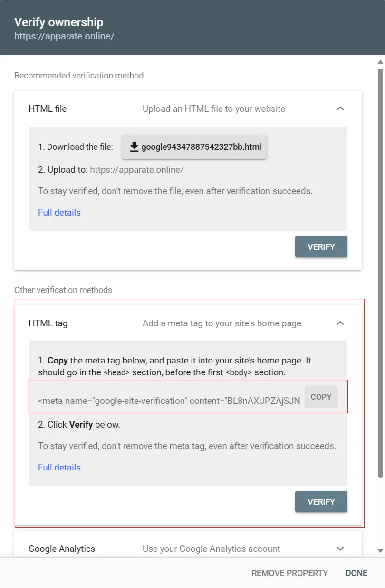Click the google94347887542327bb.html file name
385x588 pixels.
point(201,147)
